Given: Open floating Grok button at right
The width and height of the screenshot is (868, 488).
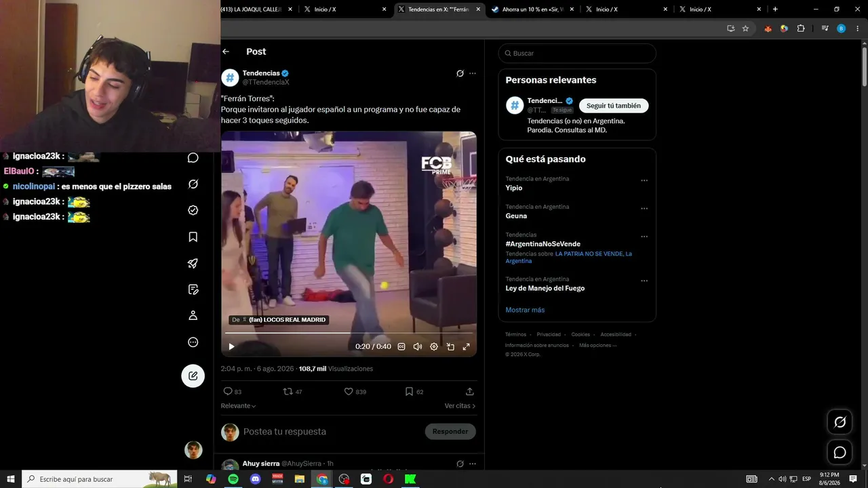Looking at the screenshot, I should tap(840, 422).
